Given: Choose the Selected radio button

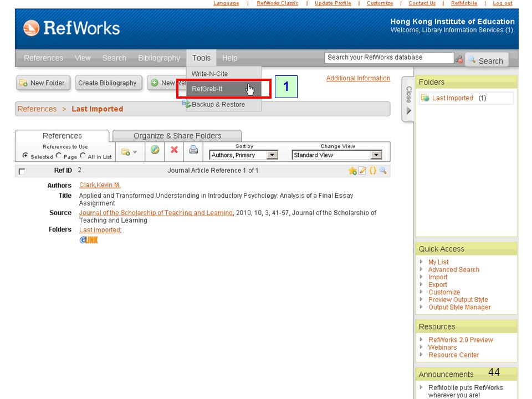Looking at the screenshot, I should point(25,155).
